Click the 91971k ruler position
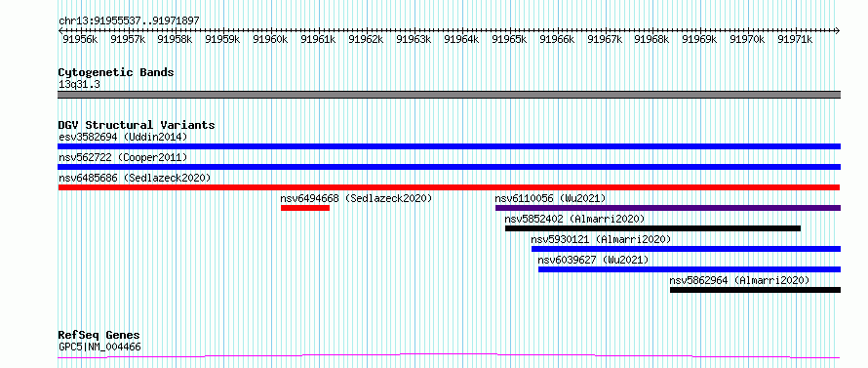Screen dimensions: 868x368 pos(795,39)
